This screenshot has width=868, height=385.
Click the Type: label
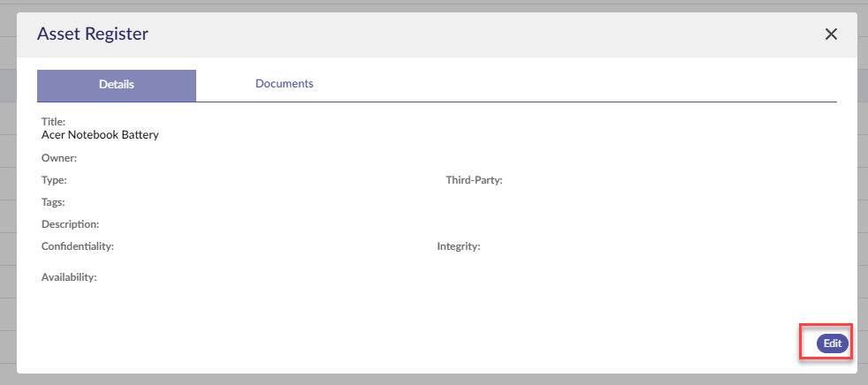click(54, 180)
